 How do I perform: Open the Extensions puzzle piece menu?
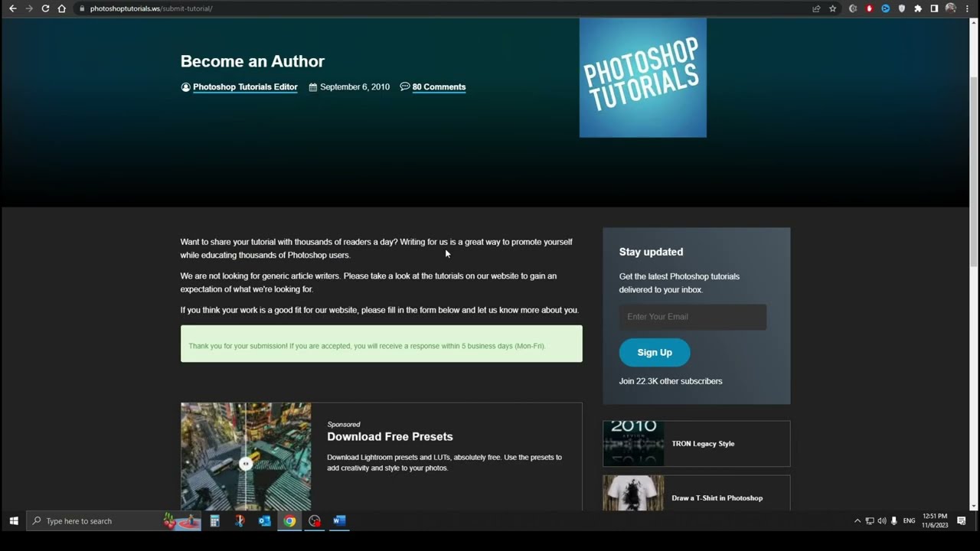(x=918, y=8)
